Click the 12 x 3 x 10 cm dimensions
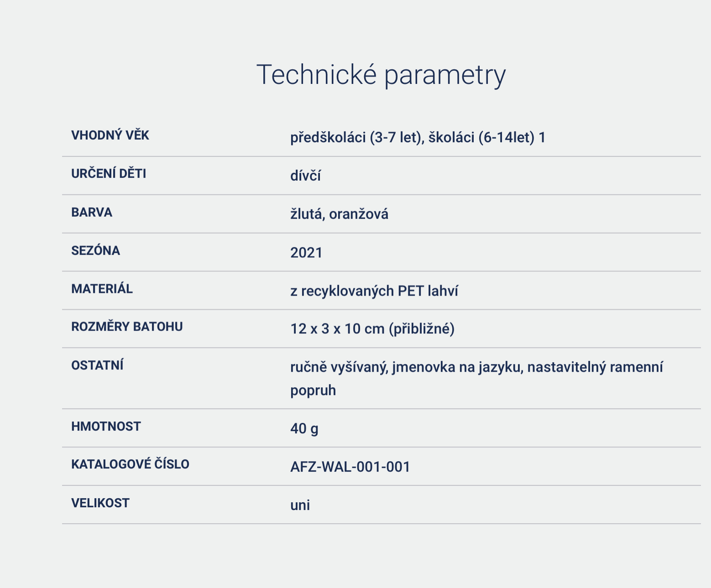 [372, 329]
